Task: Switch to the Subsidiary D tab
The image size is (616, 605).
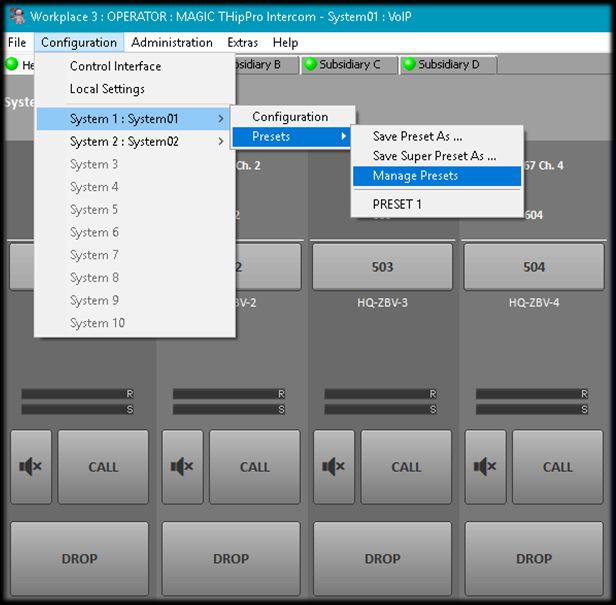Action: pyautogui.click(x=449, y=64)
